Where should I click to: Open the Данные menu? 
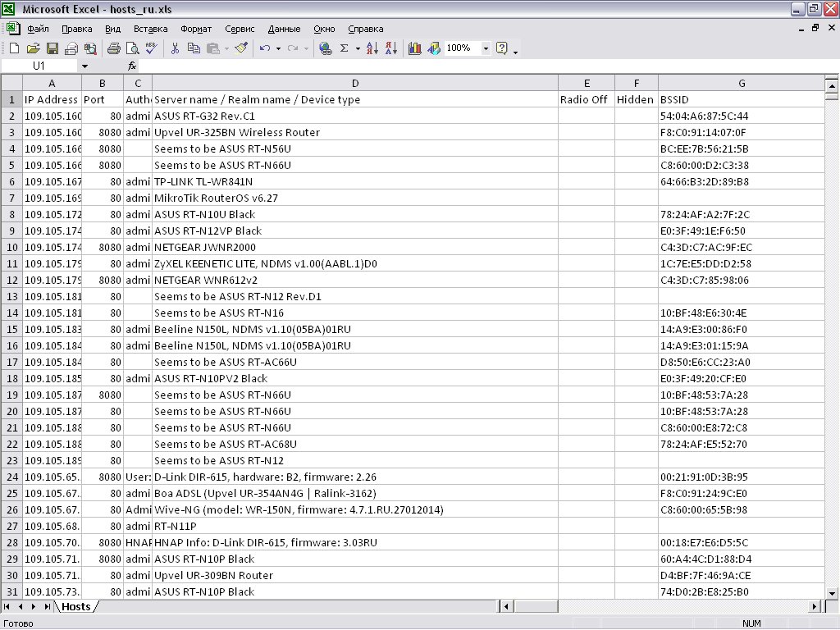point(284,29)
